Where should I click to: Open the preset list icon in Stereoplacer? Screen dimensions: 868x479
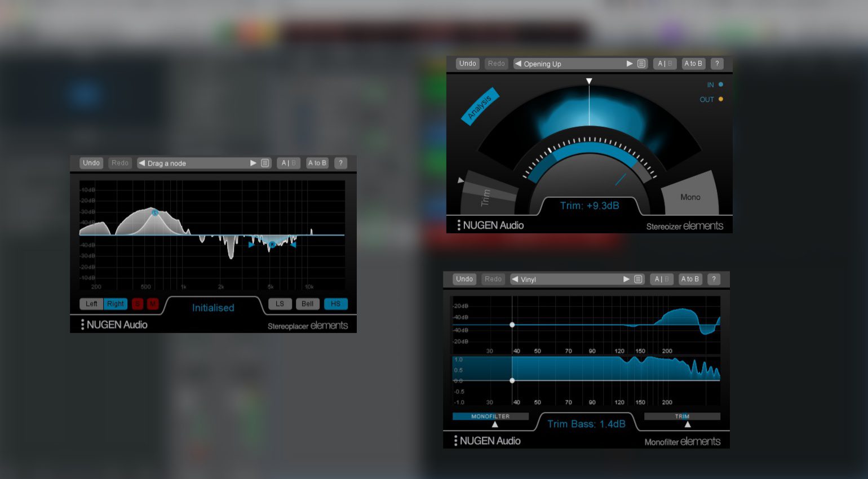click(x=265, y=163)
